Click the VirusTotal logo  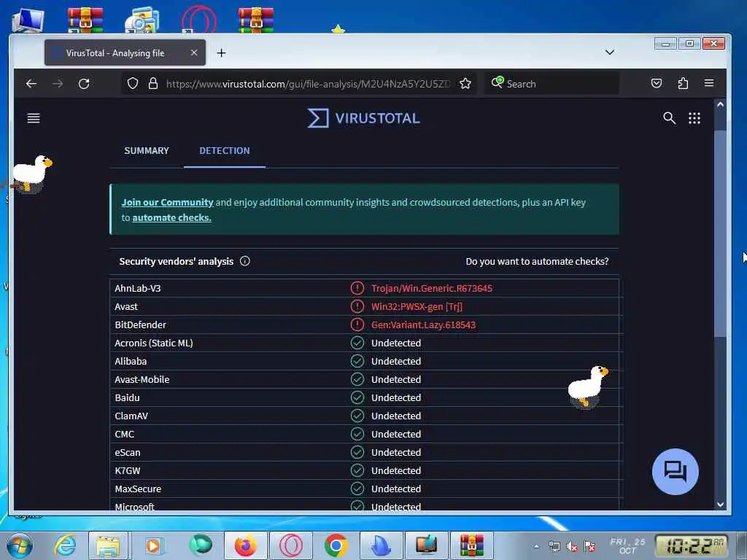pyautogui.click(x=363, y=118)
